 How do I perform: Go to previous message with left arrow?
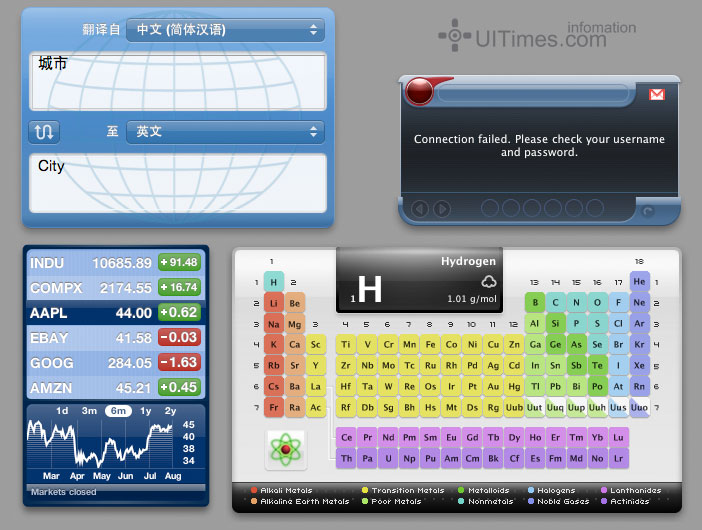420,209
